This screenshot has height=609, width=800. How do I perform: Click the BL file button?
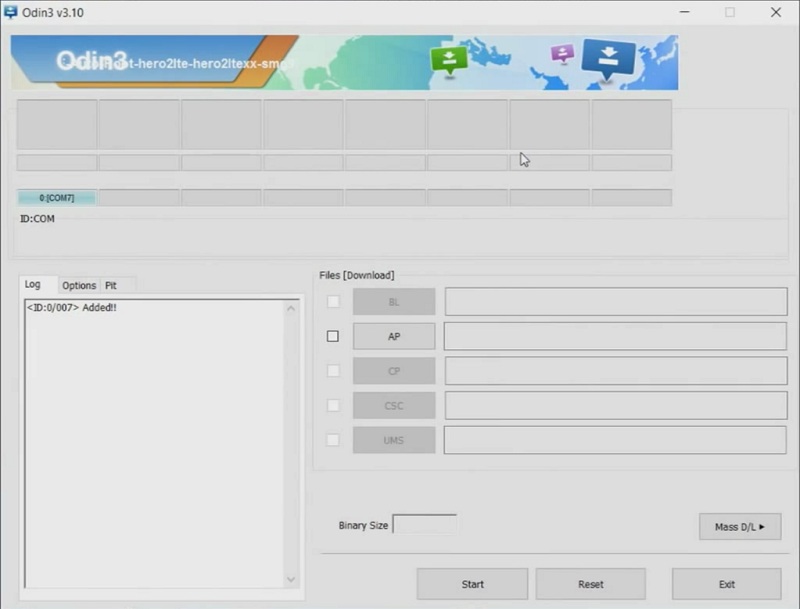tap(394, 301)
